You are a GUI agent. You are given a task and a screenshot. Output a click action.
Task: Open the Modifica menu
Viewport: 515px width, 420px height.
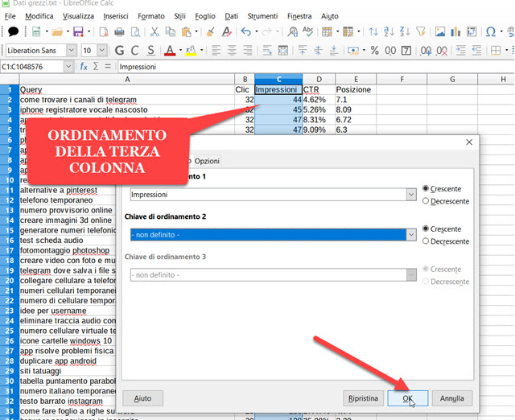[x=39, y=16]
